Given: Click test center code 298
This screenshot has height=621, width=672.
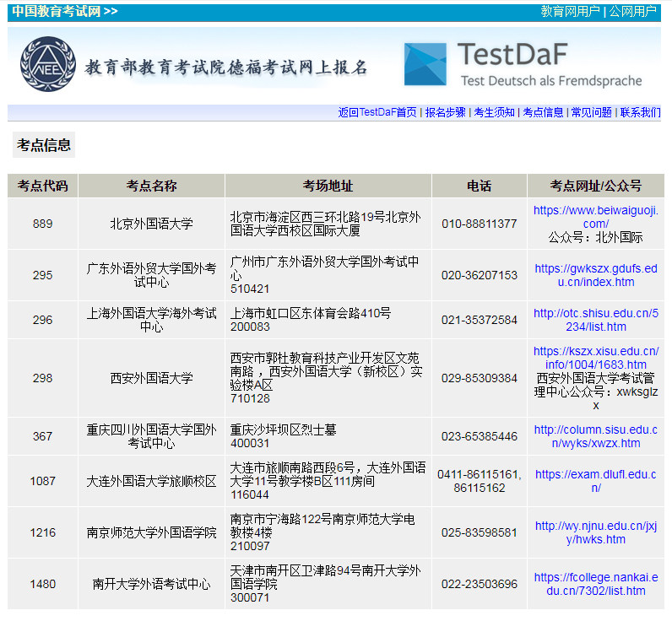Looking at the screenshot, I should pos(42,378).
